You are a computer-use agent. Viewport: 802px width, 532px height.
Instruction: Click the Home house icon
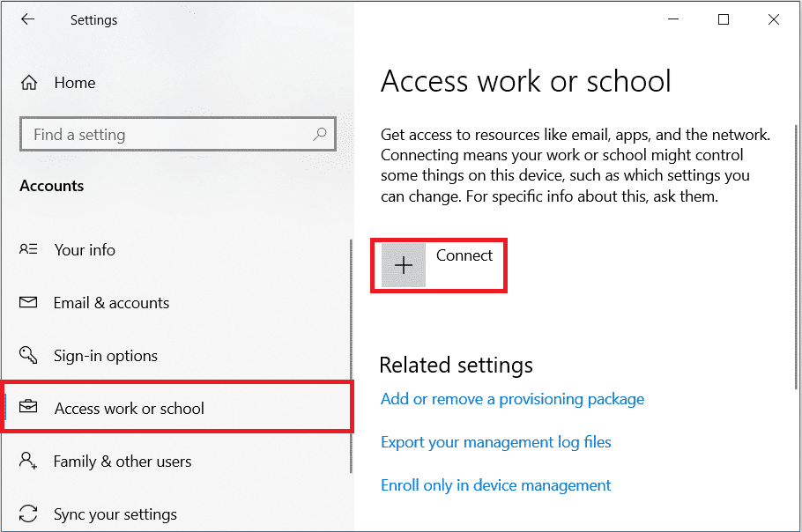pos(28,82)
